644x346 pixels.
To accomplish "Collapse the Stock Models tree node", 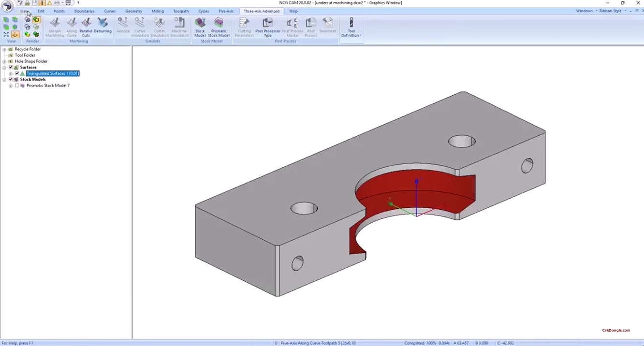I will coord(4,79).
